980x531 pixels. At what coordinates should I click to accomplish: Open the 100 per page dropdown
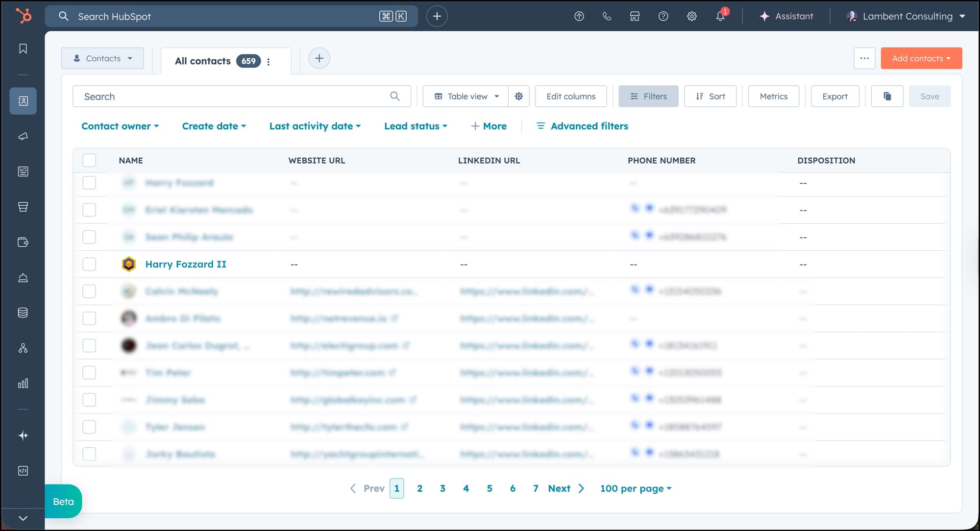(x=636, y=488)
